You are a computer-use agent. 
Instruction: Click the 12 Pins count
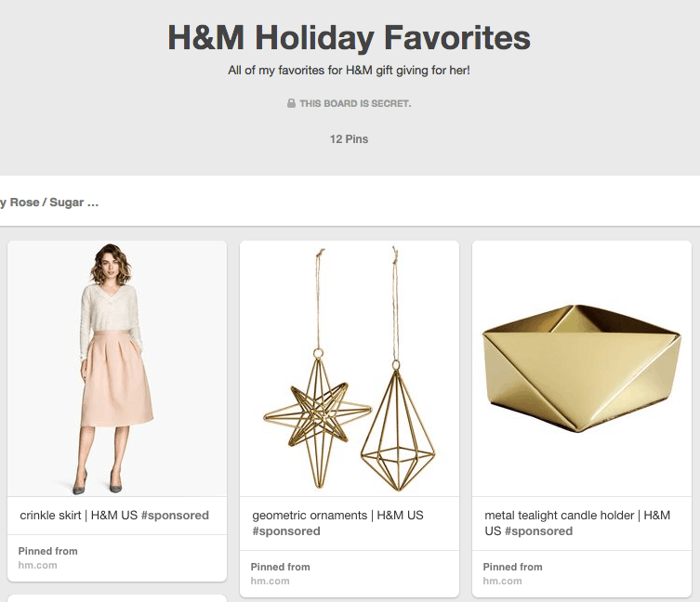tap(350, 139)
